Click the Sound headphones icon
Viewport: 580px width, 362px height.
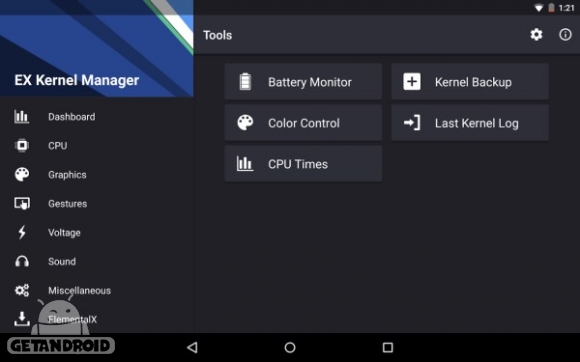(22, 261)
